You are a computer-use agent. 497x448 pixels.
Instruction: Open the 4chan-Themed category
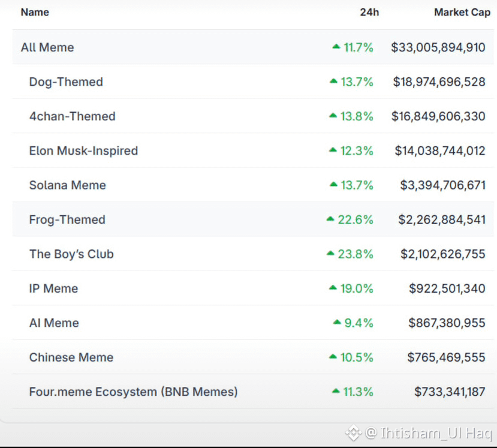pyautogui.click(x=73, y=116)
